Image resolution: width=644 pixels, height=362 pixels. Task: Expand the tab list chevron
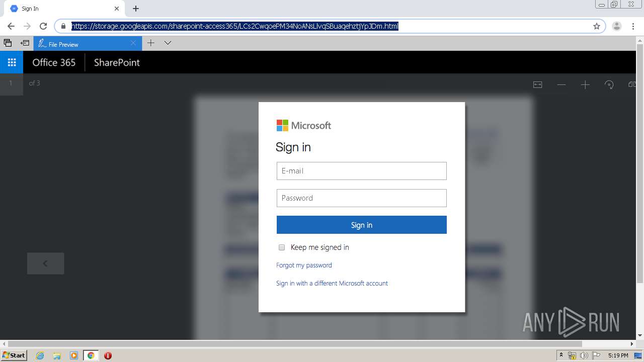coord(168,43)
